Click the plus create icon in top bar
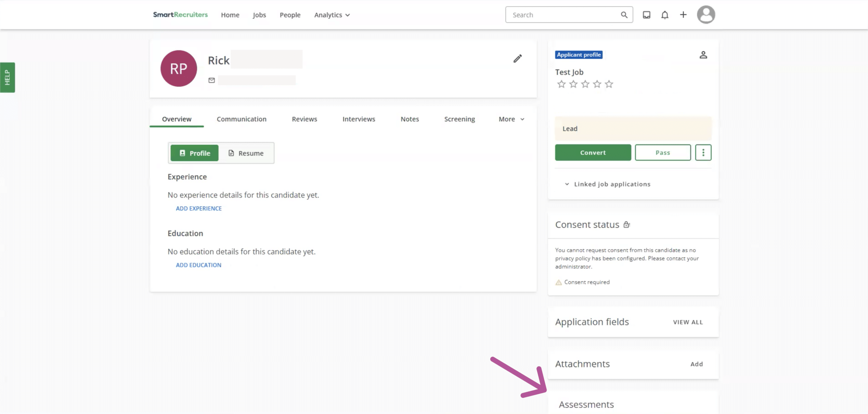Viewport: 868px width, 414px height. click(683, 15)
